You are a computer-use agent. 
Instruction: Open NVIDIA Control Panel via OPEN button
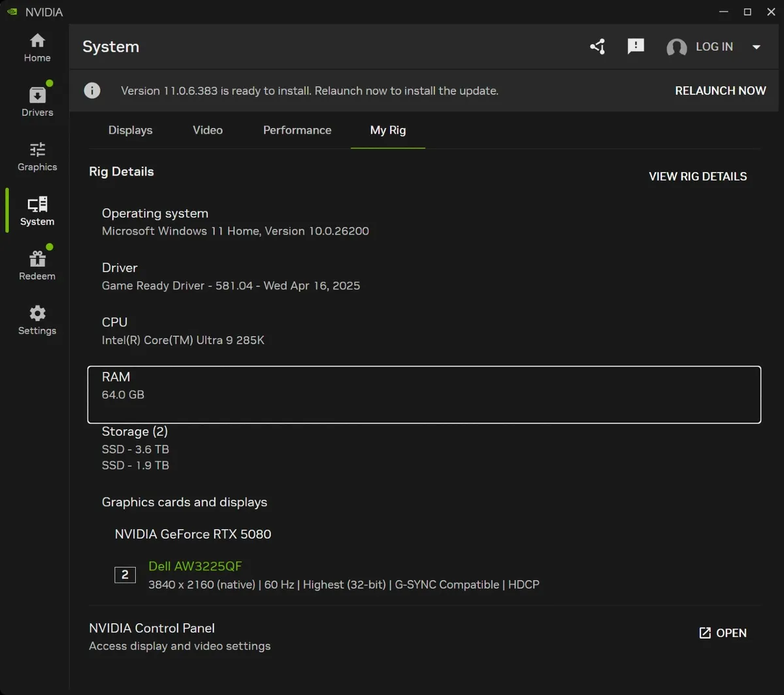(723, 632)
